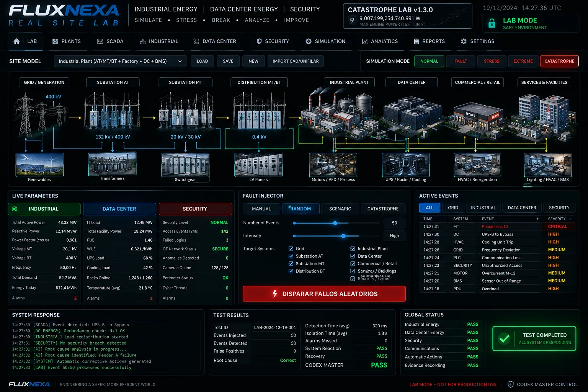Click the plus icon in EVENT column header
The image size is (588, 392).
[537, 219]
